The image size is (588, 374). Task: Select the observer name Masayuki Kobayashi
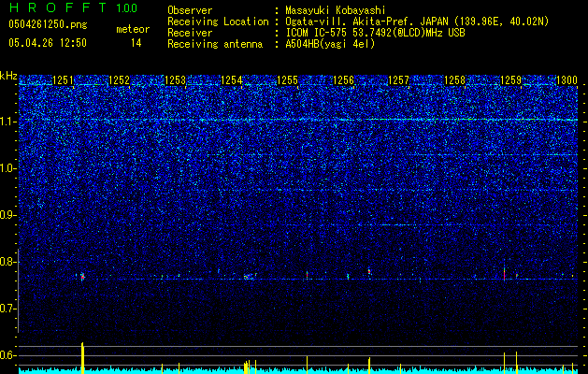pyautogui.click(x=335, y=10)
